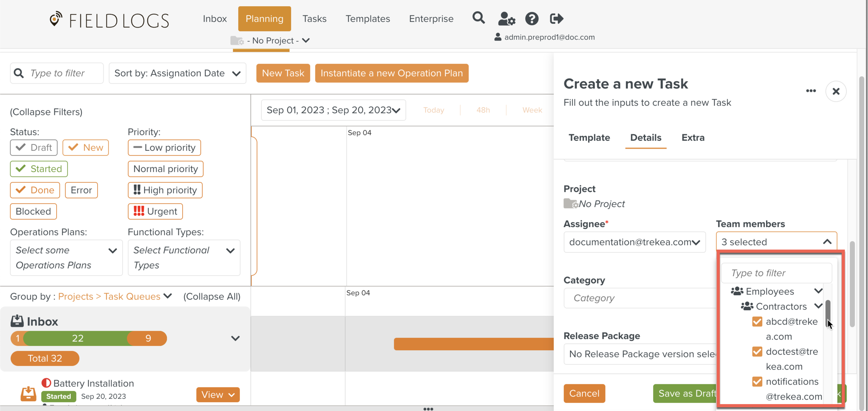Open the Operations Plans select dropdown
The image size is (868, 411).
click(x=66, y=257)
